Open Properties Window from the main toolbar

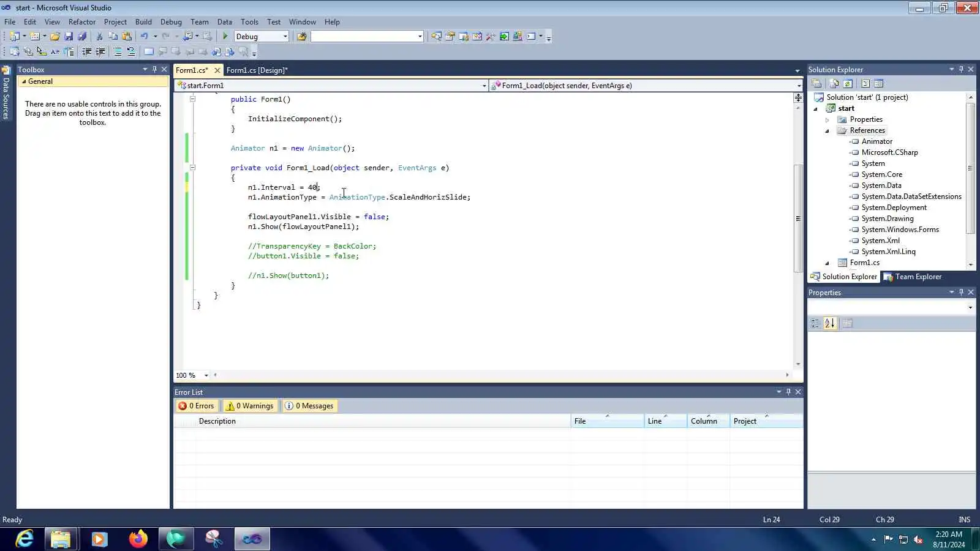(x=450, y=36)
